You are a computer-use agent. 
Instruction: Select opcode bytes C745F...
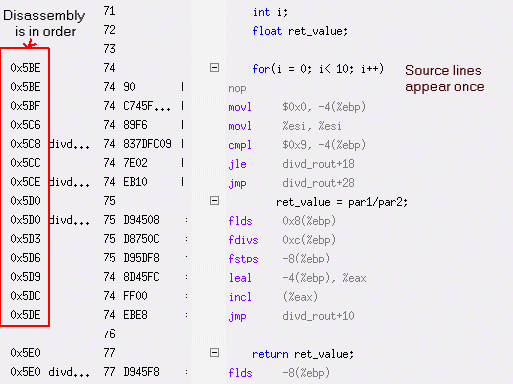click(x=147, y=106)
